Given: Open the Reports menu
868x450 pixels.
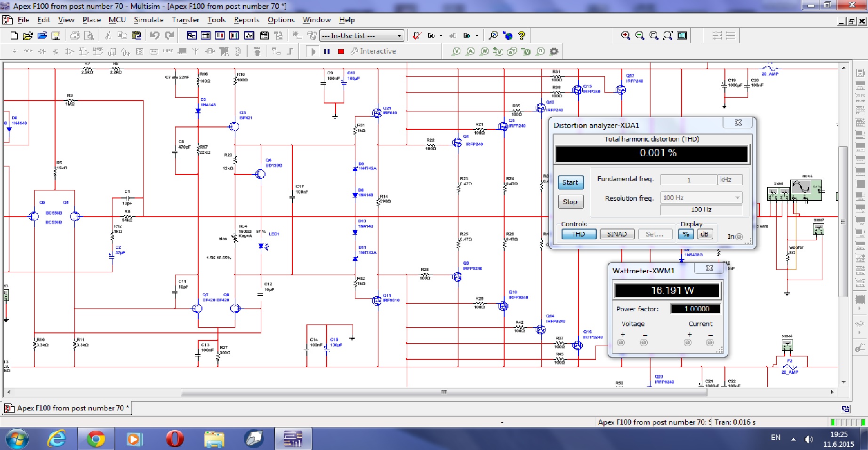Looking at the screenshot, I should [247, 20].
